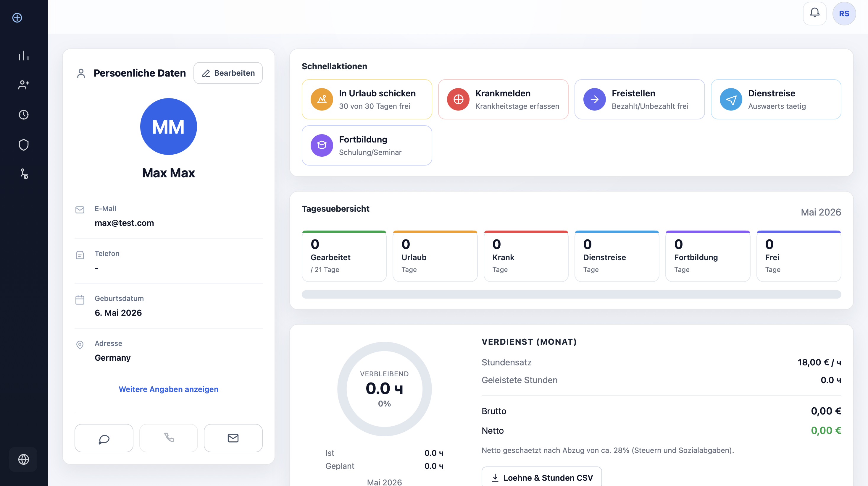Click the Tagesuebersicht progress bar
868x486 pixels.
[572, 294]
